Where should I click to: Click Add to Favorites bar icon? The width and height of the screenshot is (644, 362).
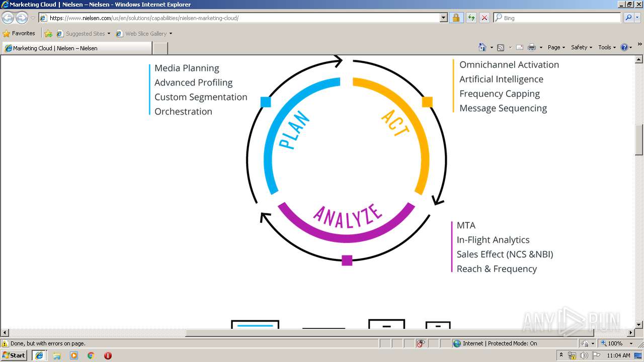(48, 34)
